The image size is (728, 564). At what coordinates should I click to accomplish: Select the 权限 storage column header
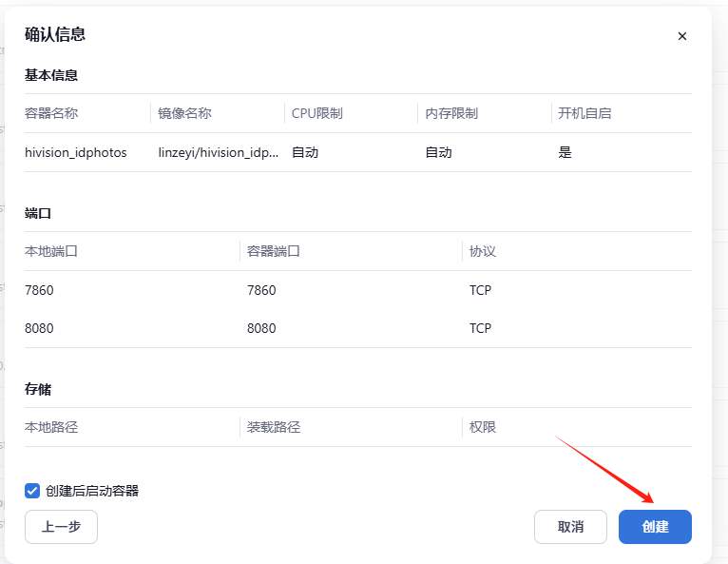click(x=483, y=427)
